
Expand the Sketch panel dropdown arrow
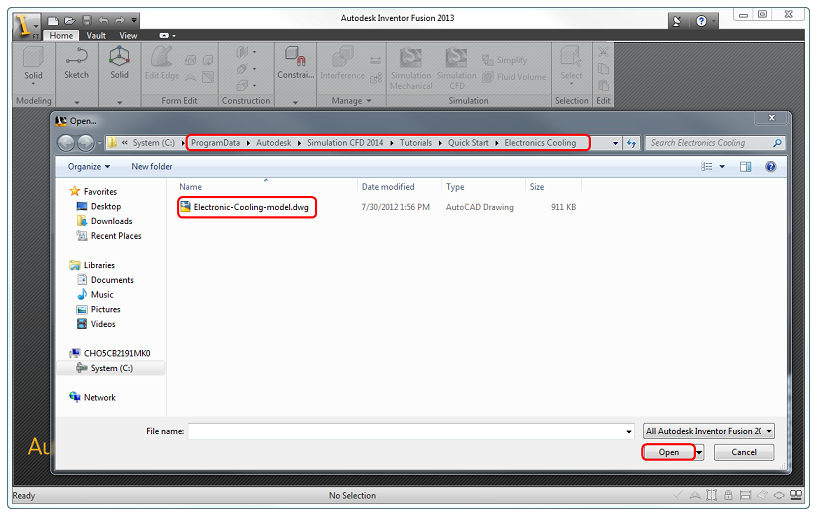coord(77,103)
